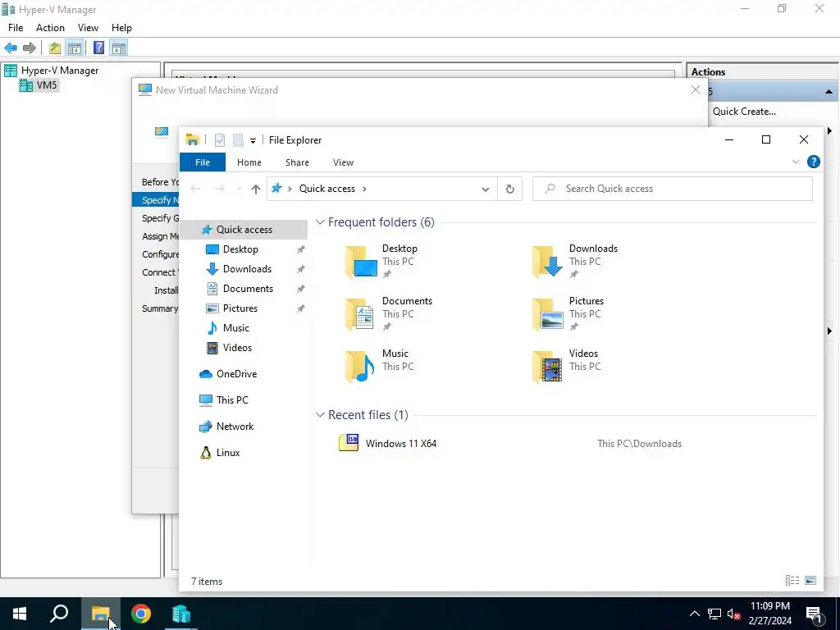Select Videos in the navigation pane
Viewport: 840px width, 630px height.
pos(237,348)
